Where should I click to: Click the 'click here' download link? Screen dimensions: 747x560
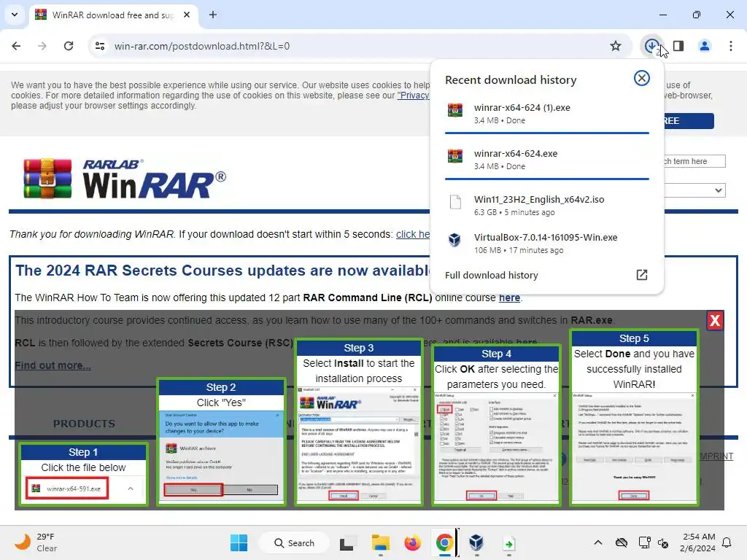click(x=413, y=234)
